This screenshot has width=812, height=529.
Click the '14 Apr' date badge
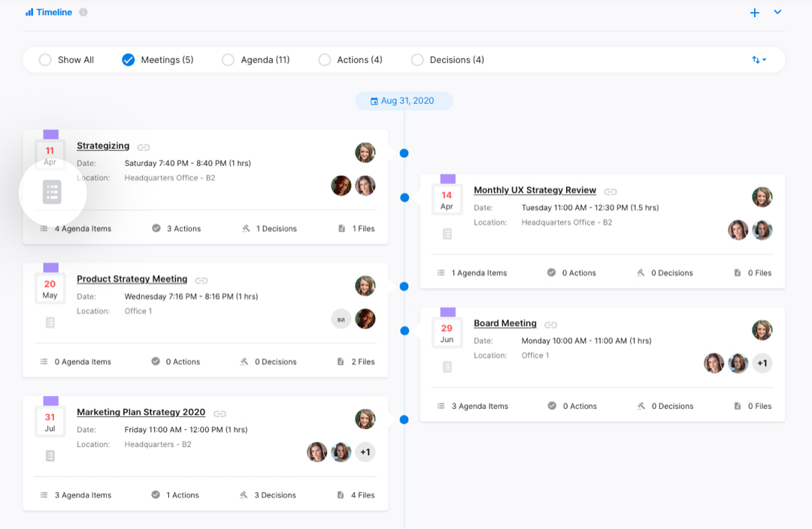[447, 201]
